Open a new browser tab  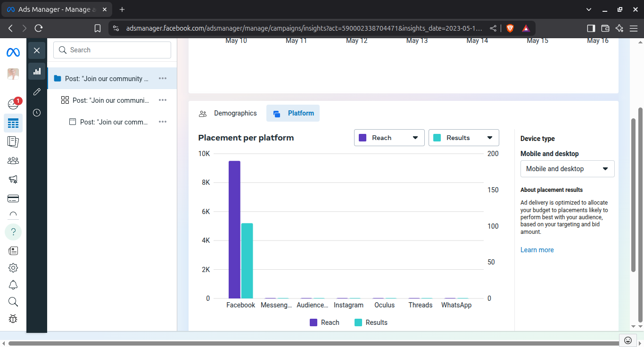(x=122, y=9)
